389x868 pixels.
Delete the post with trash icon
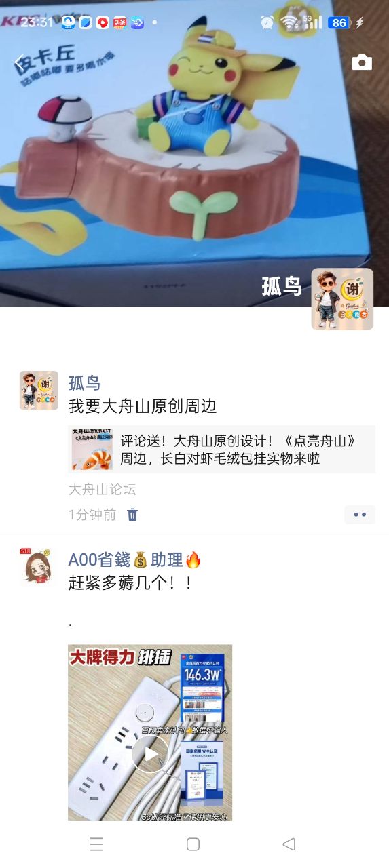coord(132,515)
